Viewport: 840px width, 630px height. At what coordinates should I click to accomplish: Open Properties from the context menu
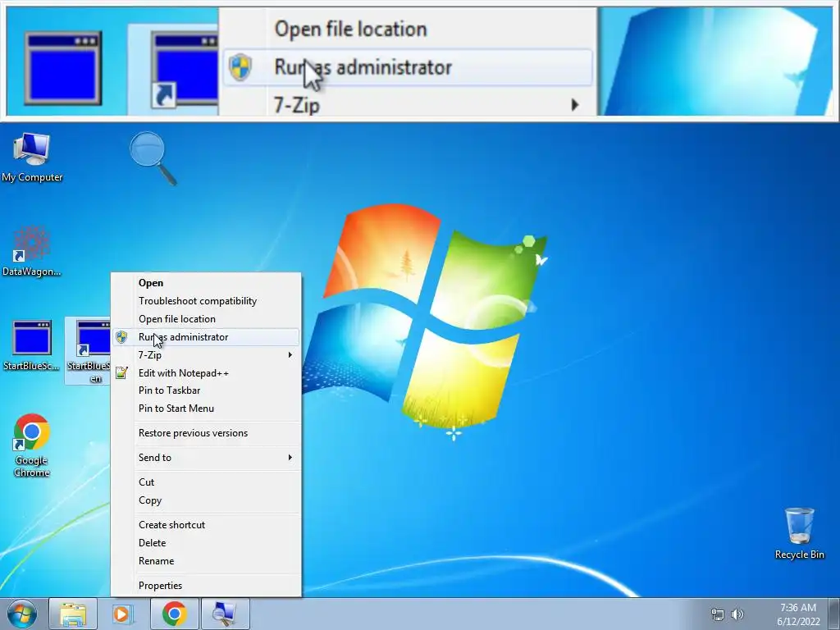coord(206,586)
